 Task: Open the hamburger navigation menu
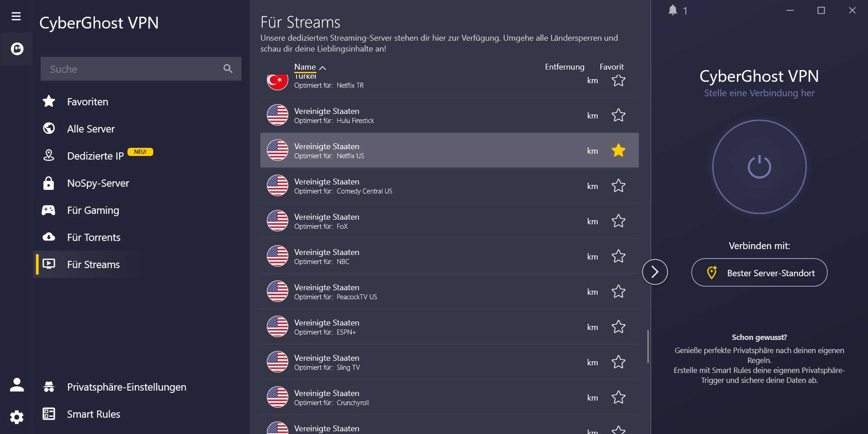(x=16, y=15)
